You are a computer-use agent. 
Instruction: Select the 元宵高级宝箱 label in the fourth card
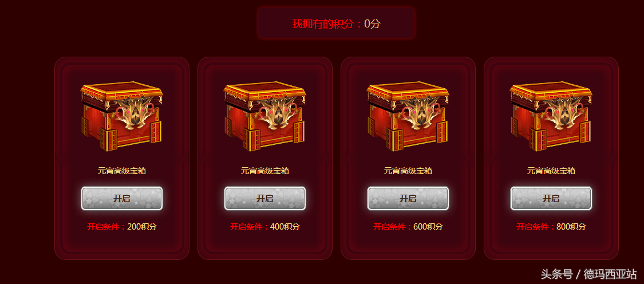click(551, 171)
